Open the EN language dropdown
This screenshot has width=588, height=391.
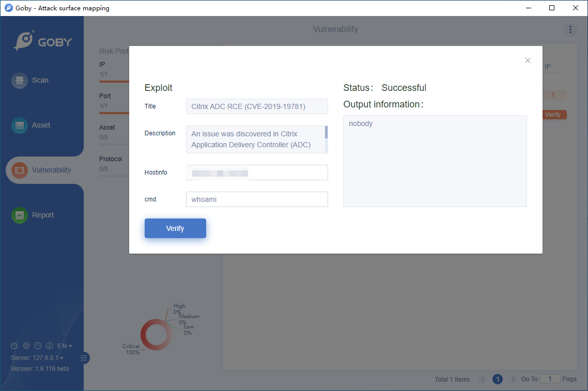(65, 346)
